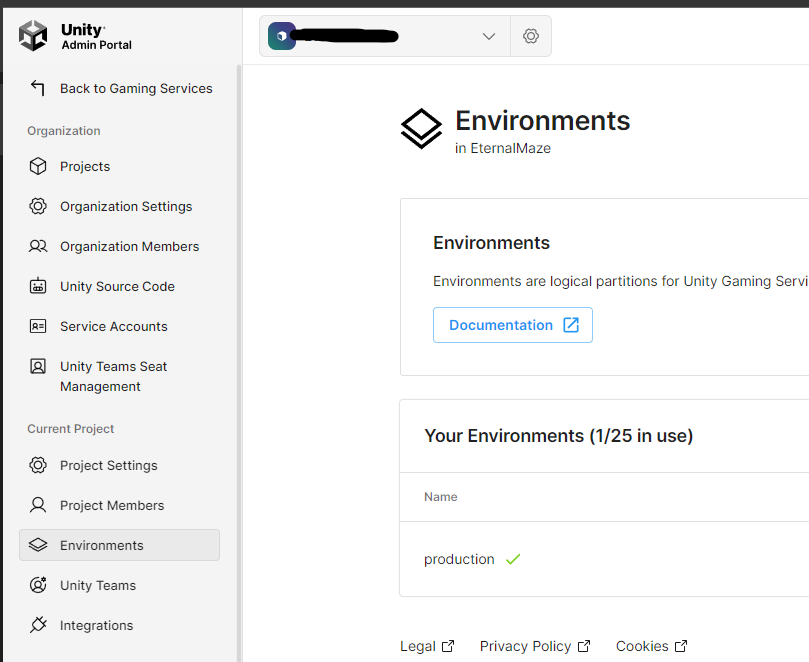The image size is (809, 662).
Task: Open the Documentation button
Action: point(513,325)
